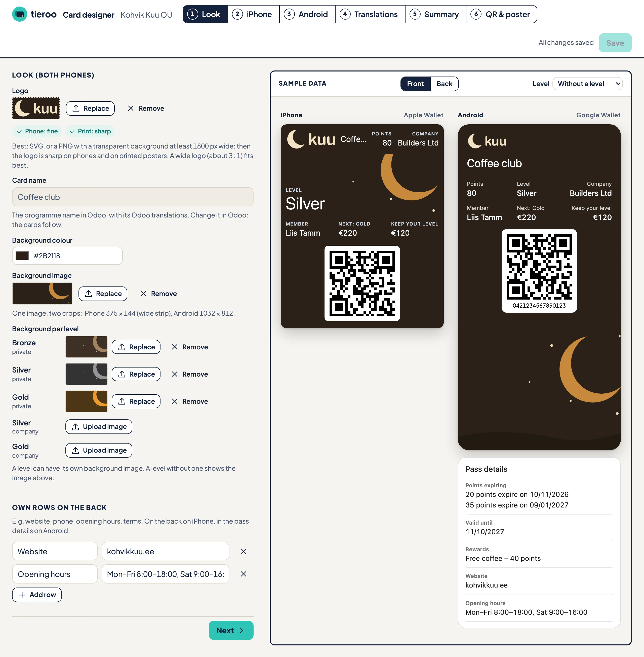Click the Card name field 'Coffee club'
Screen dimensions: 644x657
(133, 197)
